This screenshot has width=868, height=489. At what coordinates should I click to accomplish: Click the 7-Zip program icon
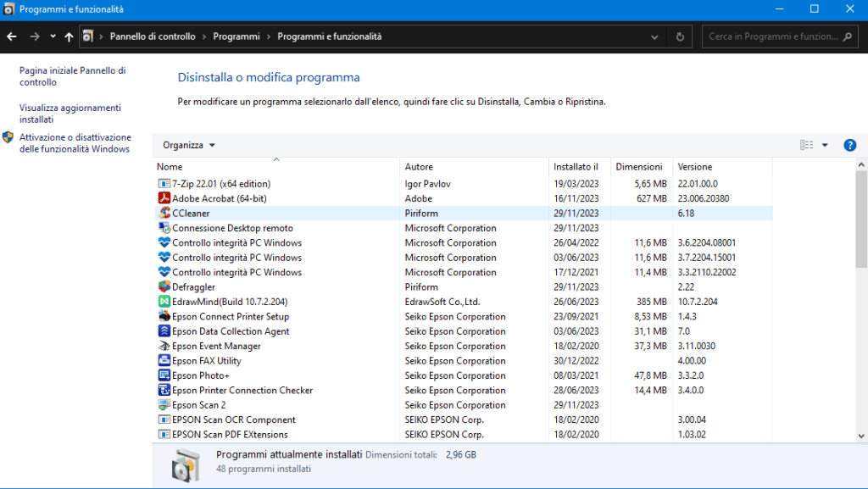[x=164, y=184]
